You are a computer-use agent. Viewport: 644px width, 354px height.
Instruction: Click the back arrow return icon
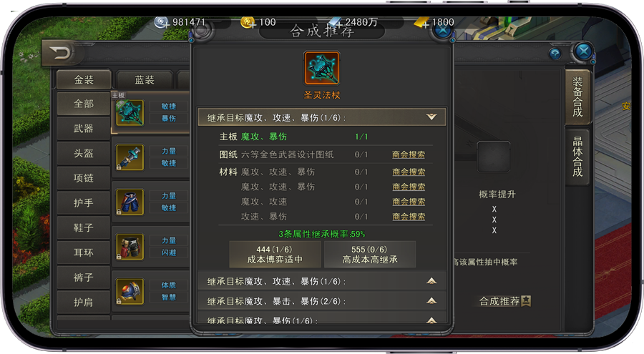[x=60, y=53]
